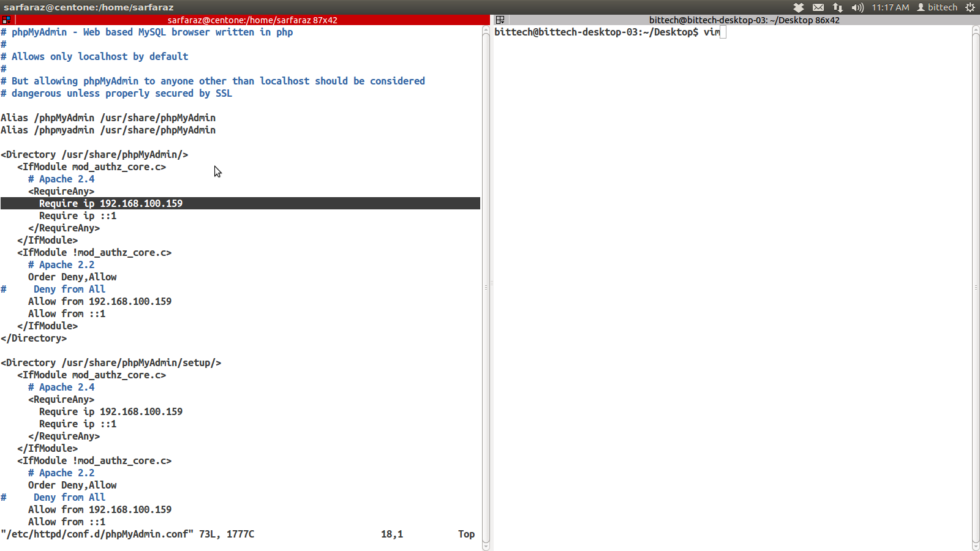
Task: Click the group button on the right terminal pane
Action: 500,20
